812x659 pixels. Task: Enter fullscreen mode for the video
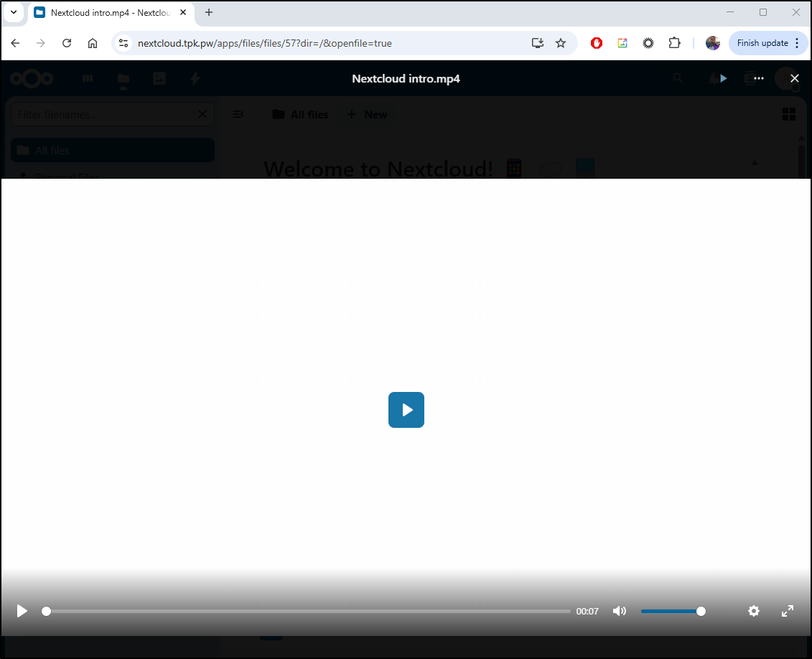pos(787,611)
